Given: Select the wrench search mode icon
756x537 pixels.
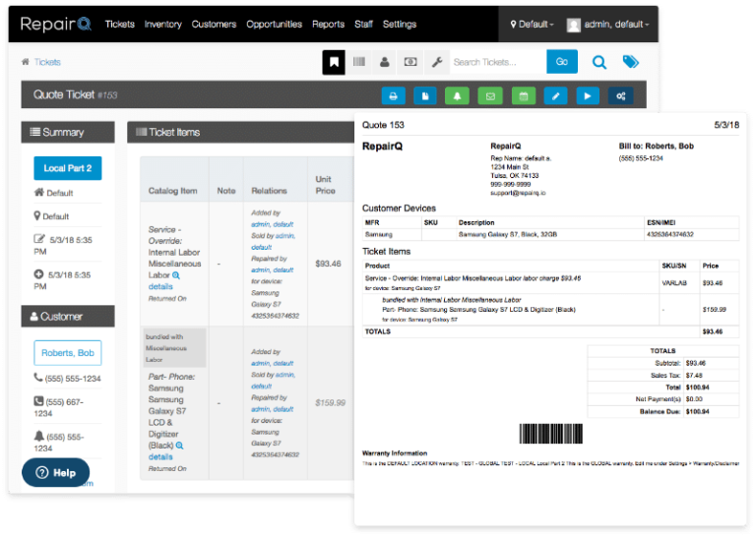Looking at the screenshot, I should [436, 62].
